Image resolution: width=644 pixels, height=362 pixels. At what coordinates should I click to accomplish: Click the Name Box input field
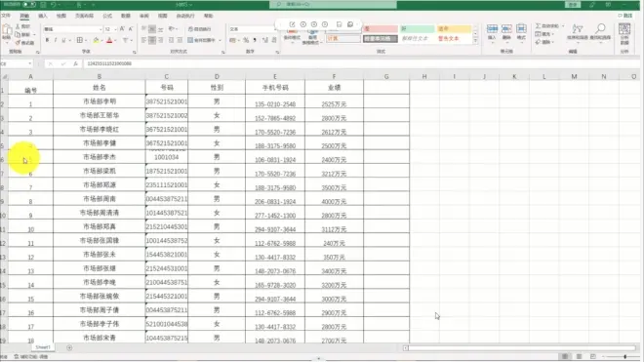coord(16,63)
